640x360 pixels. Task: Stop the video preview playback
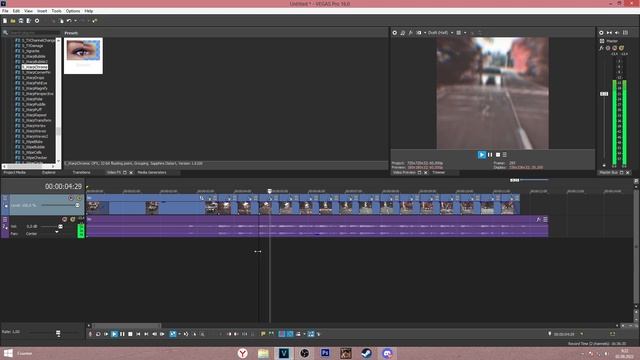click(x=498, y=155)
